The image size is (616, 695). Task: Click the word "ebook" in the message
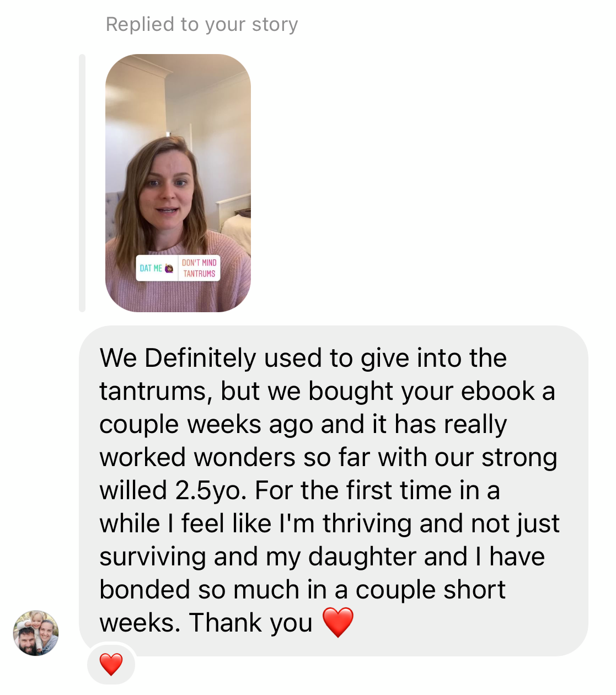[498, 391]
